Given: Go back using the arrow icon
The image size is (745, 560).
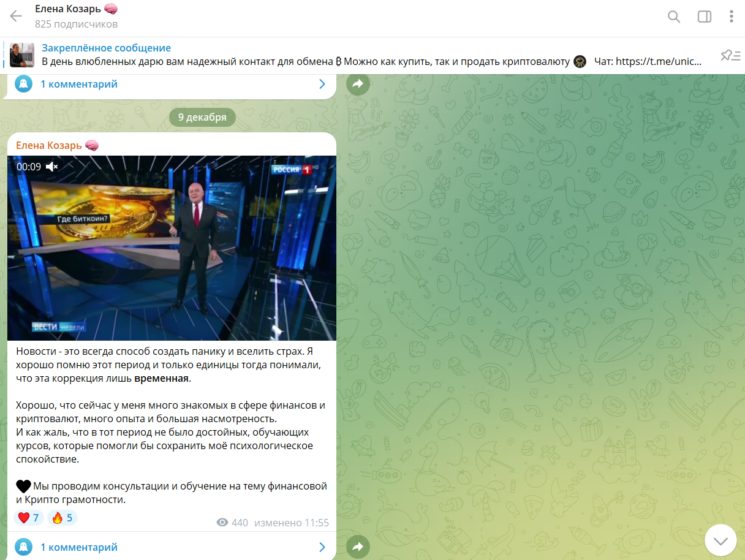Looking at the screenshot, I should 16,17.
